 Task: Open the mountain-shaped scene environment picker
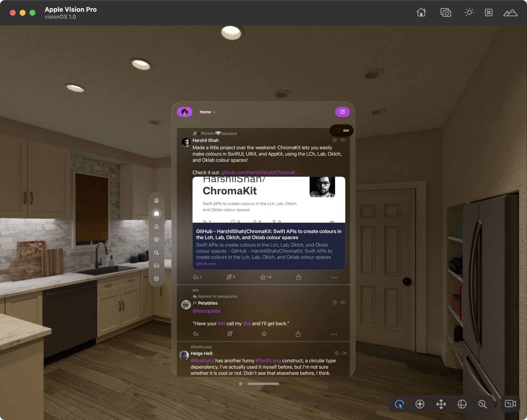click(510, 12)
